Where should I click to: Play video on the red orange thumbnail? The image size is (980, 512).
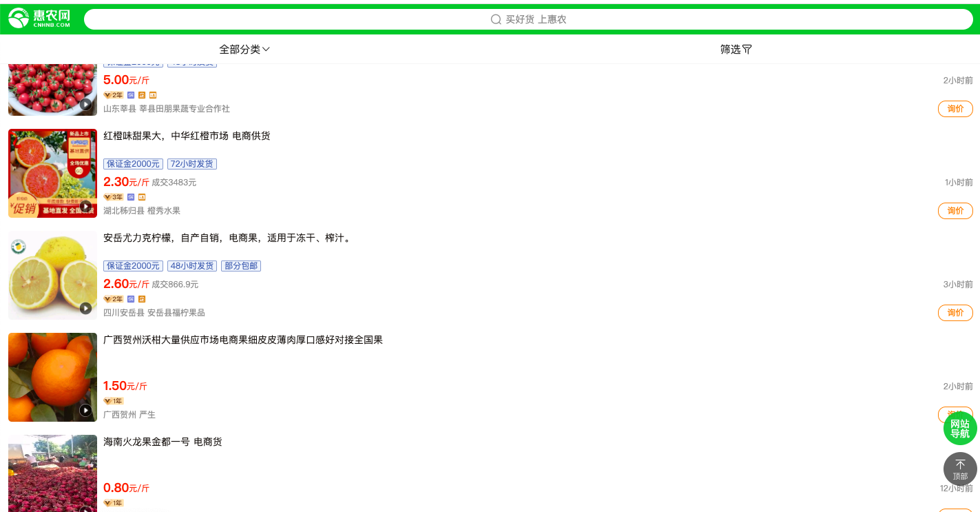point(85,206)
